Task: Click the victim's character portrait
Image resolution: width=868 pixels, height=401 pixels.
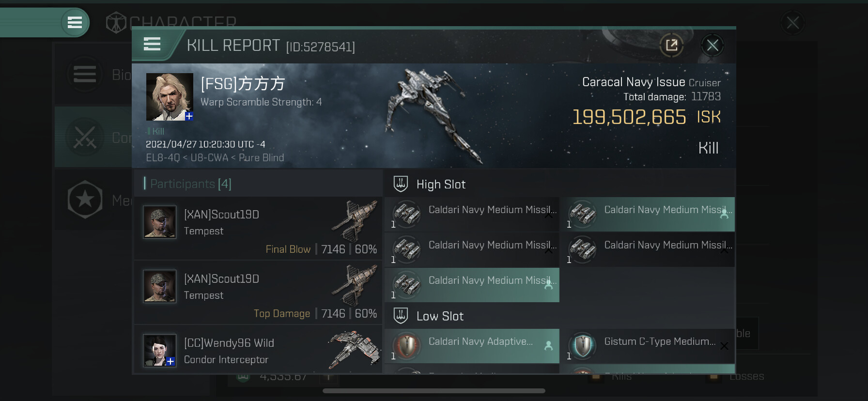Action: click(169, 96)
